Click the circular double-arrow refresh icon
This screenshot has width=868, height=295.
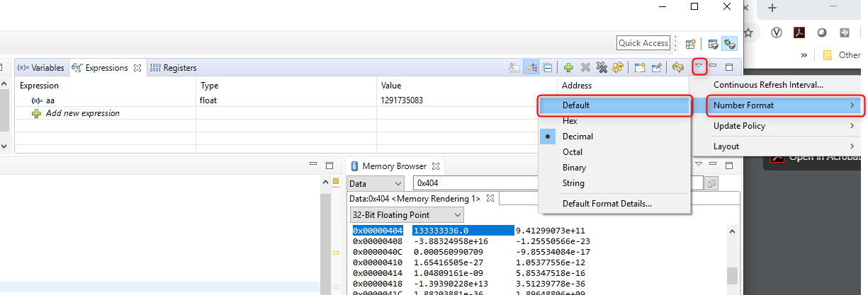pyautogui.click(x=677, y=68)
